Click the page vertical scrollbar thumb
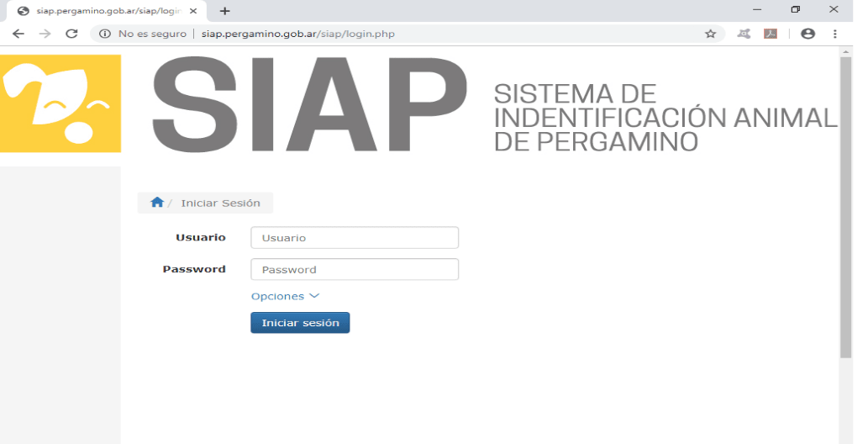The width and height of the screenshot is (868, 444). coord(845,208)
